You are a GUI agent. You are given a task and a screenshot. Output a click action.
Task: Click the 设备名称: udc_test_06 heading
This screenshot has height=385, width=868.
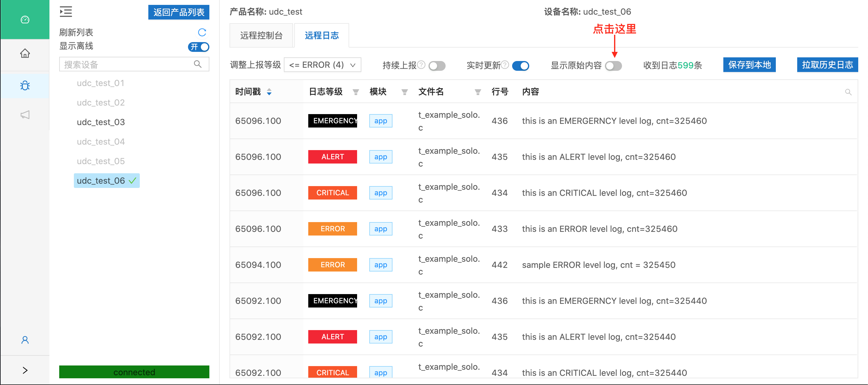587,12
